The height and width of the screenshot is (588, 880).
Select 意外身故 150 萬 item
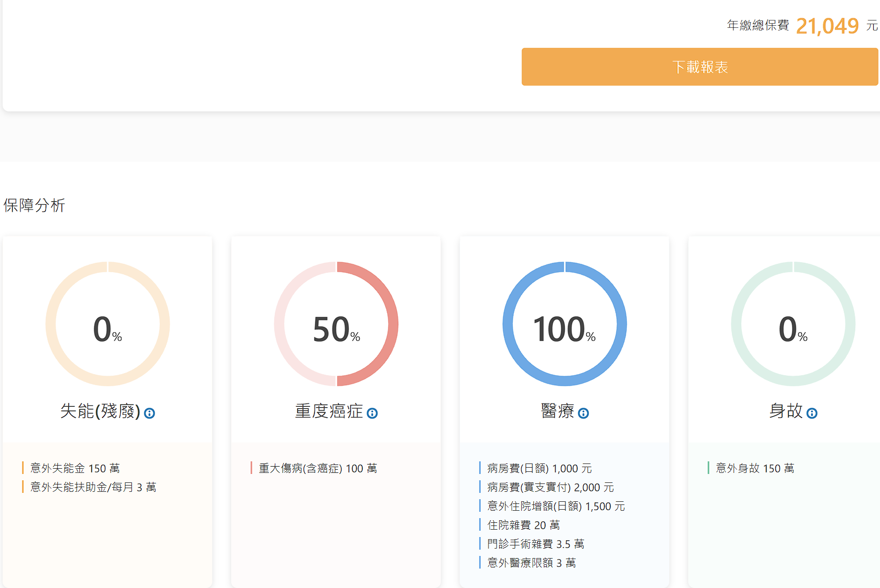[x=755, y=468]
